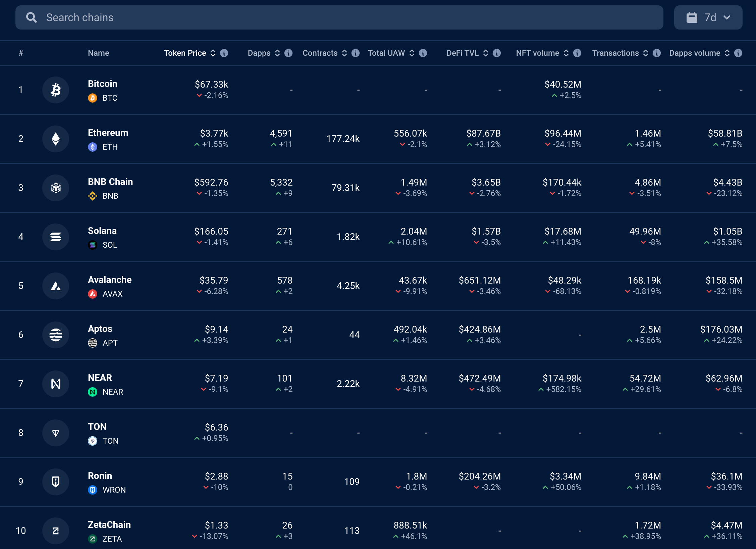Click the Name column header
This screenshot has height=549, width=756.
coord(98,53)
